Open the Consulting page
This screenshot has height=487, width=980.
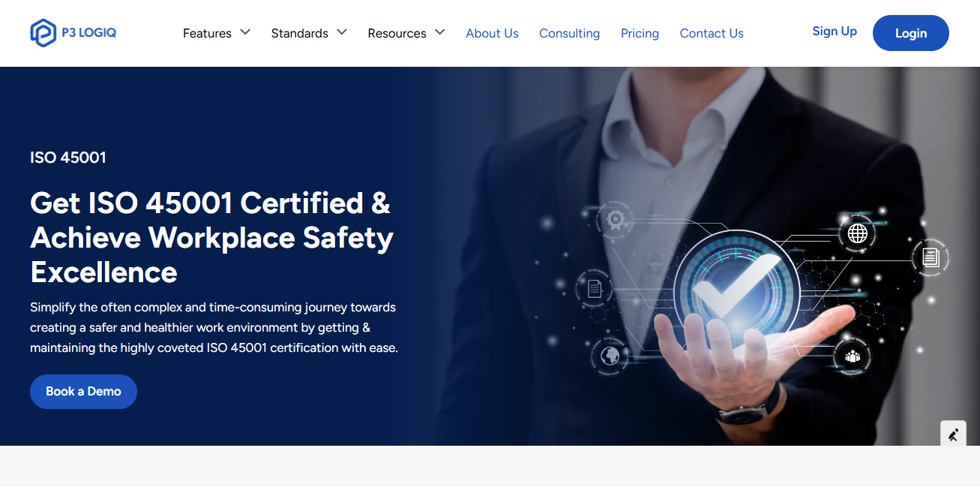569,33
